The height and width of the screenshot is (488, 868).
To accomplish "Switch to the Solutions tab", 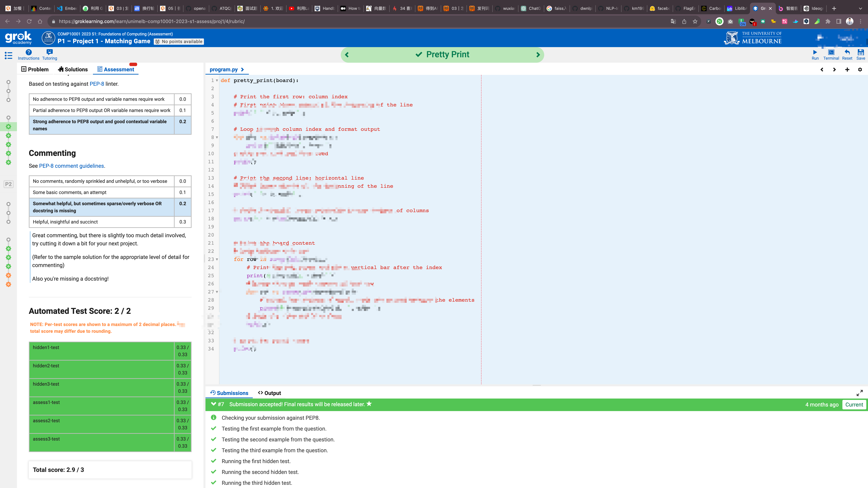I will coord(73,69).
